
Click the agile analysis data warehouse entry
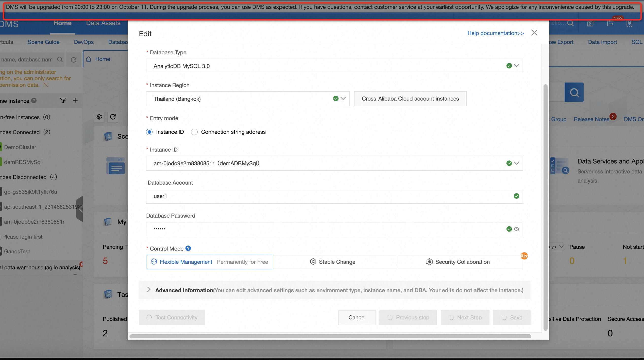point(41,268)
